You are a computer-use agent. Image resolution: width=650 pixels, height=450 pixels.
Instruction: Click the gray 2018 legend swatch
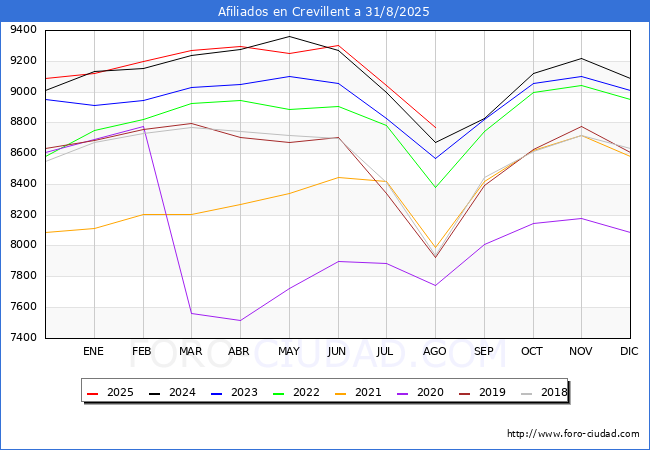coord(526,393)
